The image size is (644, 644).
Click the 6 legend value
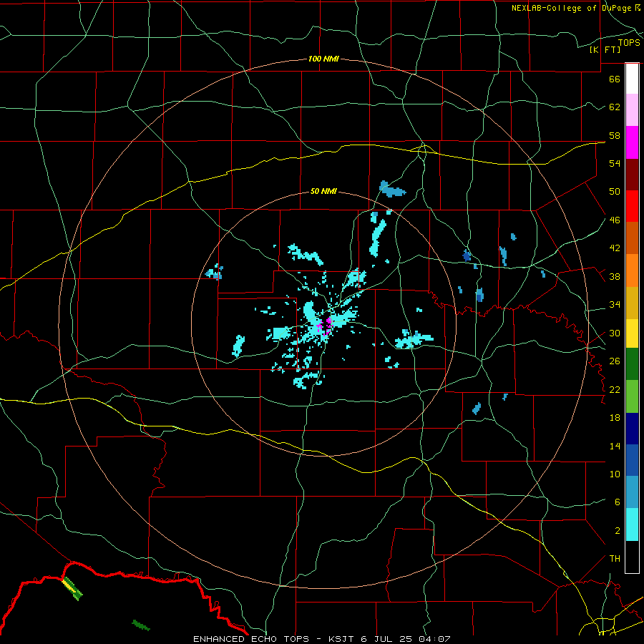pos(617,502)
